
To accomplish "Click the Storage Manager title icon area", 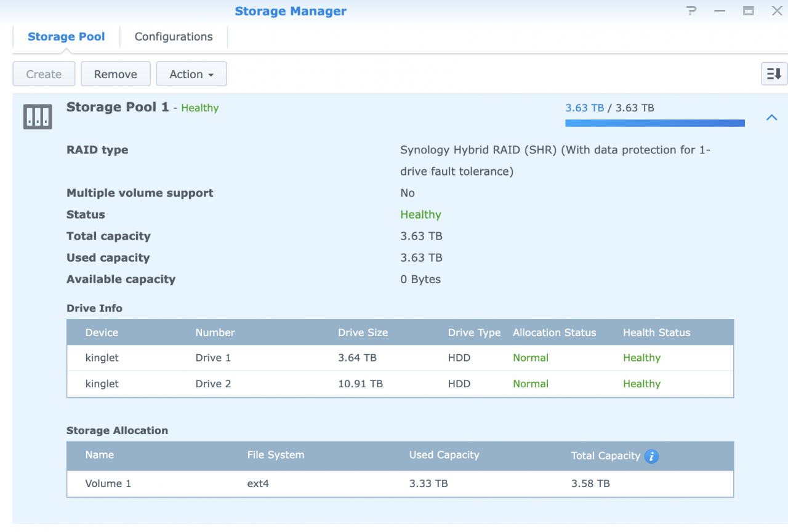I will pyautogui.click(x=291, y=11).
